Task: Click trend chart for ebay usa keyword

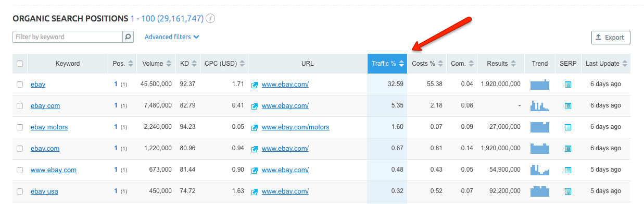Action: [540, 191]
